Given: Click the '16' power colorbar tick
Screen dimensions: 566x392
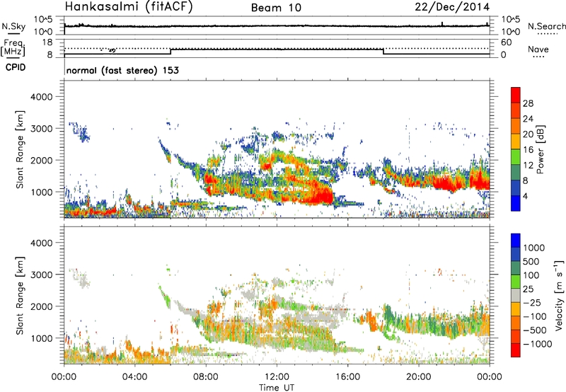Looking at the screenshot, I should click(x=528, y=149).
